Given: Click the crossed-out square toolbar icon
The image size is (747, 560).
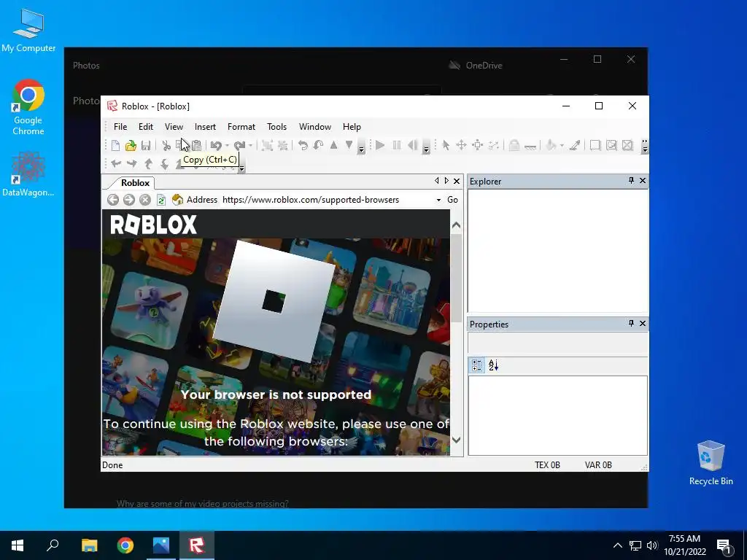Looking at the screenshot, I should (627, 145).
